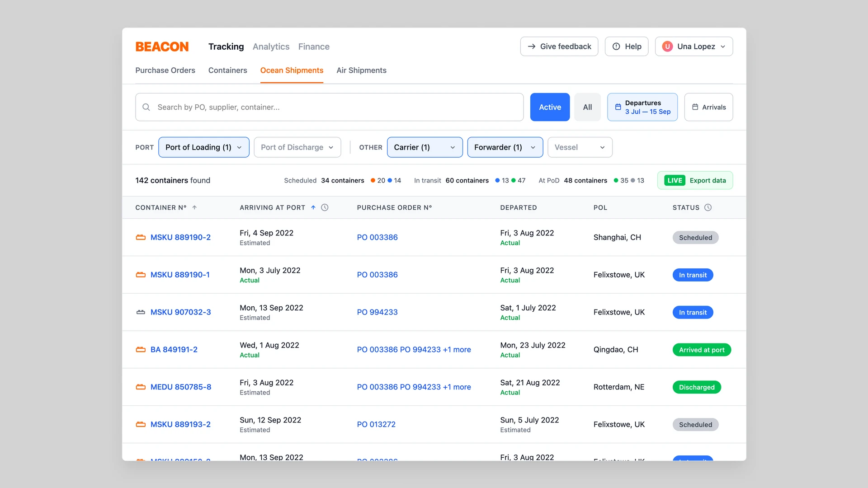The height and width of the screenshot is (488, 868).
Task: Switch to the Air Shipments tab
Action: [361, 70]
